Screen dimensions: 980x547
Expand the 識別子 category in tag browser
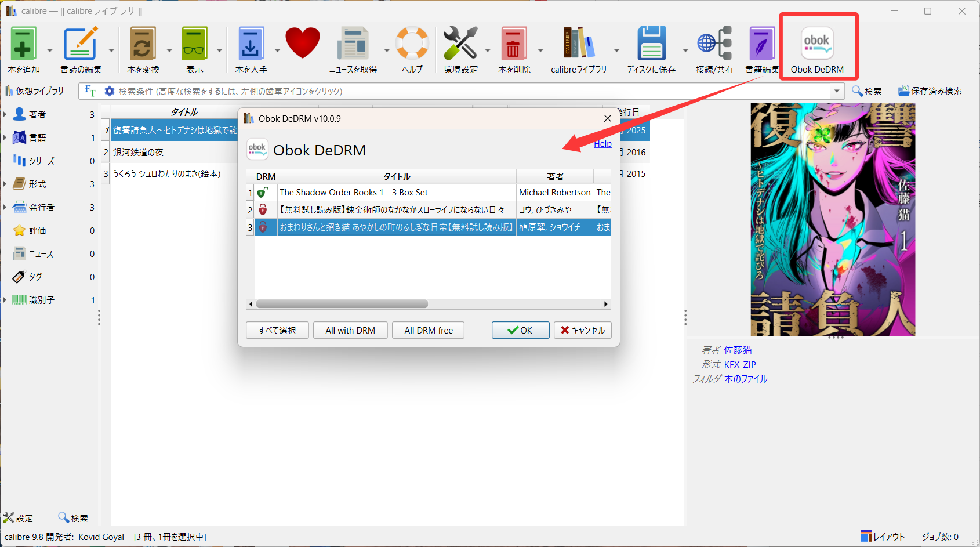click(5, 300)
